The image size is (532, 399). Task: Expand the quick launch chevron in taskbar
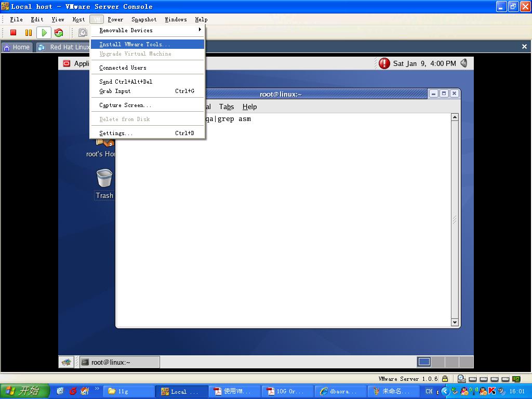(97, 389)
